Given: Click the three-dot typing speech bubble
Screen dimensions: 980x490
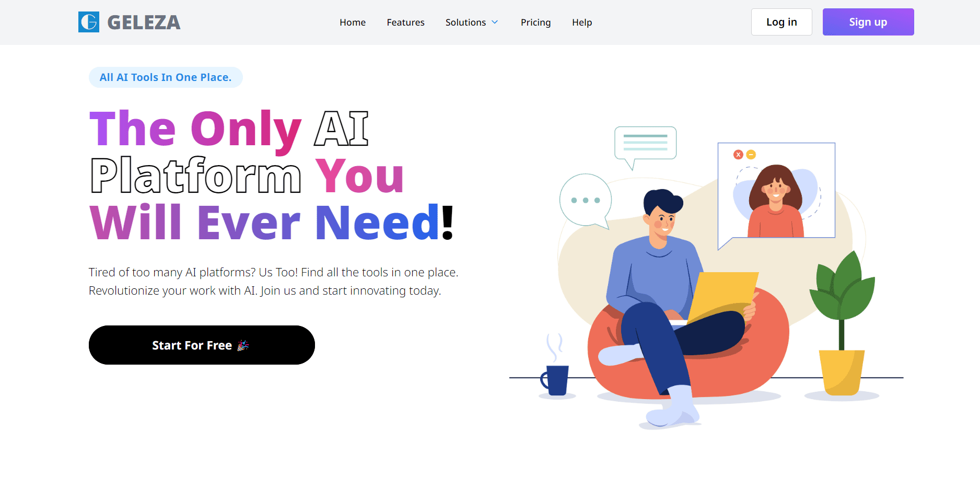Looking at the screenshot, I should tap(586, 201).
